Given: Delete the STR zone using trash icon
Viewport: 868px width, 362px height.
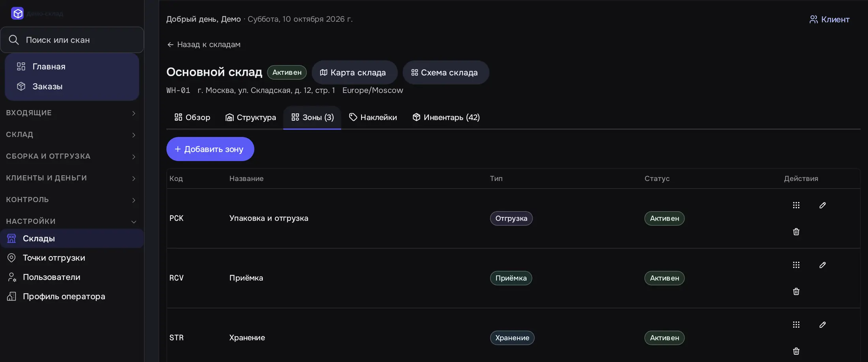Looking at the screenshot, I should (x=796, y=351).
